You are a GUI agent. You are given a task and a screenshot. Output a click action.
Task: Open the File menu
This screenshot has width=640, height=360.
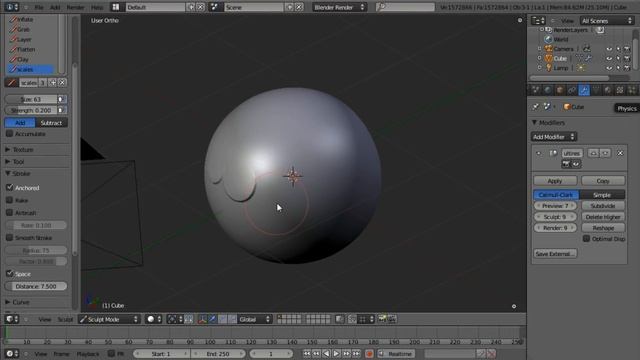pos(39,7)
